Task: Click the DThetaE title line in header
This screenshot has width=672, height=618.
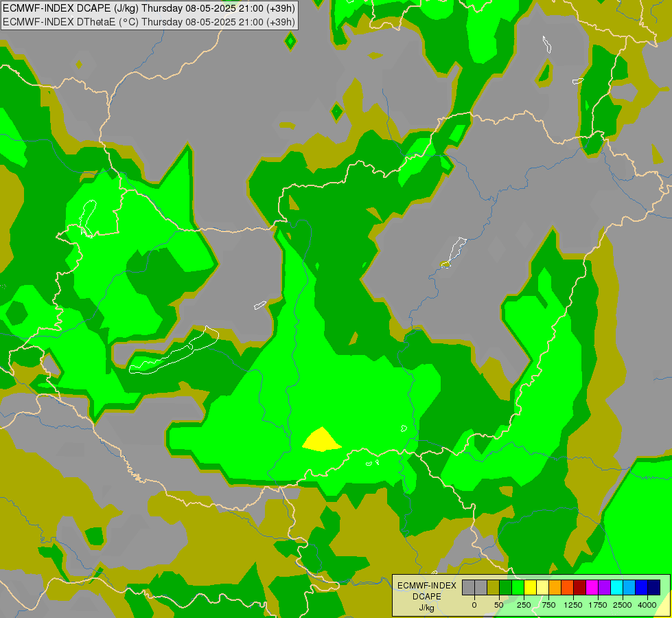Action: click(149, 22)
